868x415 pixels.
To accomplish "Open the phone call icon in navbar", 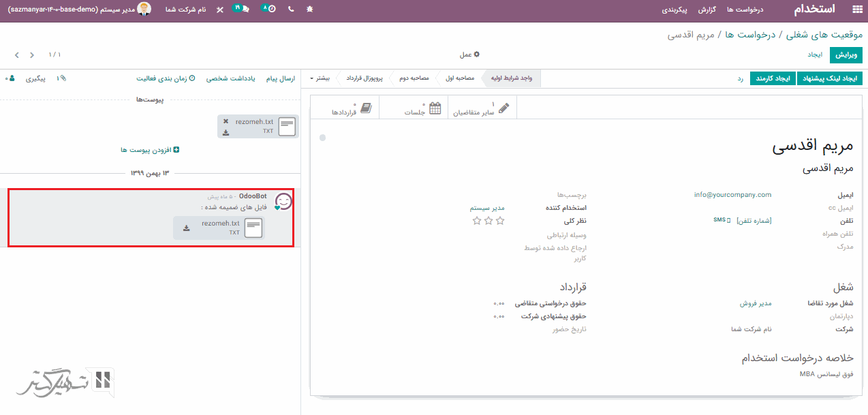I will 291,10.
